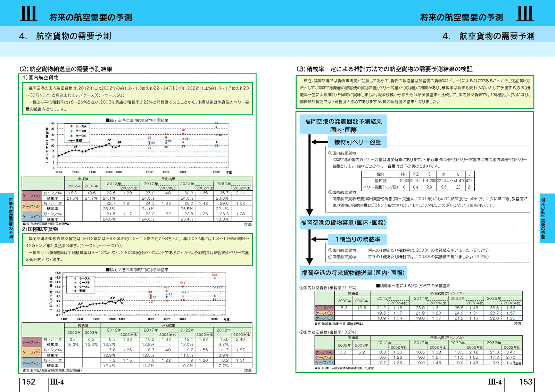Click chart title '■福岡空港の国内航空貨物予測結果'
The height and width of the screenshot is (392, 555).
[137, 120]
